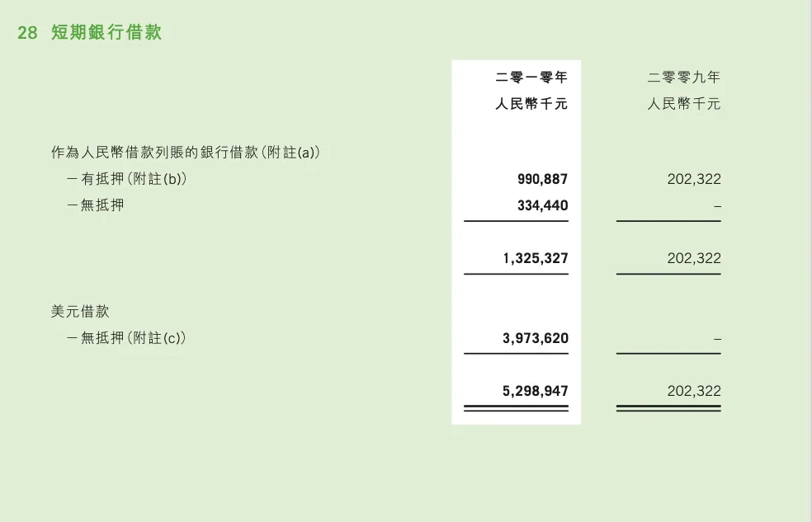Select the 美元借款 row label
Viewport: 812px width, 522px height.
(x=80, y=312)
